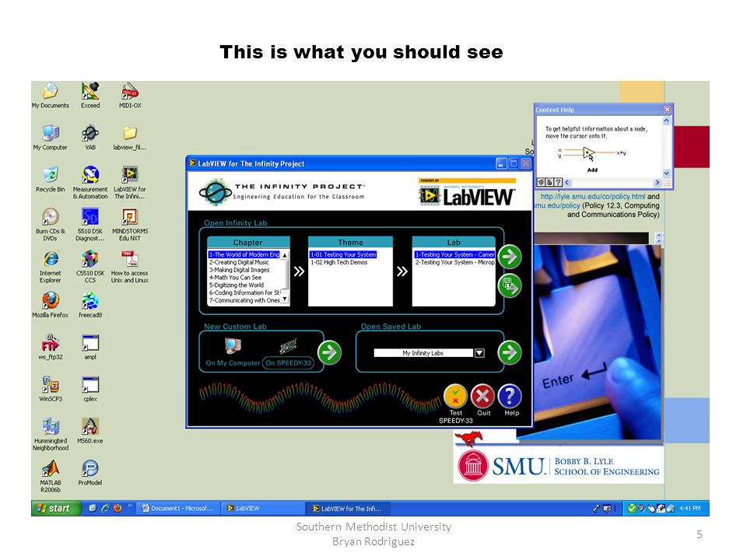Screen dimensions: 747x560
Task: Click the red Quit button
Action: (x=482, y=396)
